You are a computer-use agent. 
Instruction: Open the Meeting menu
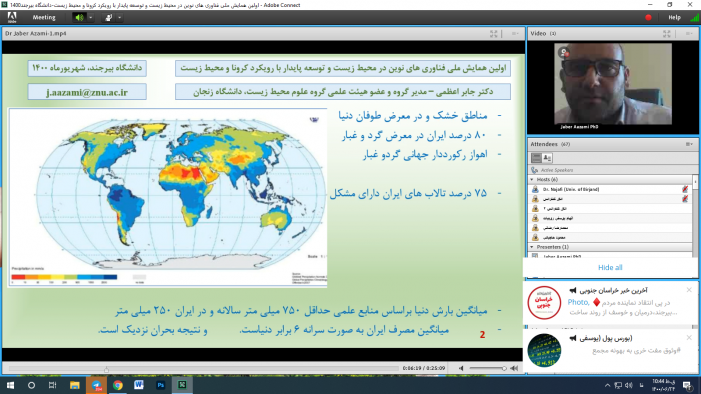tap(44, 17)
